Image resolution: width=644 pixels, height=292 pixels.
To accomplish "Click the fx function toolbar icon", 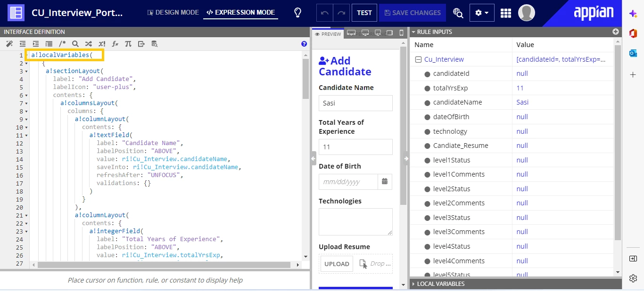I will (x=115, y=44).
